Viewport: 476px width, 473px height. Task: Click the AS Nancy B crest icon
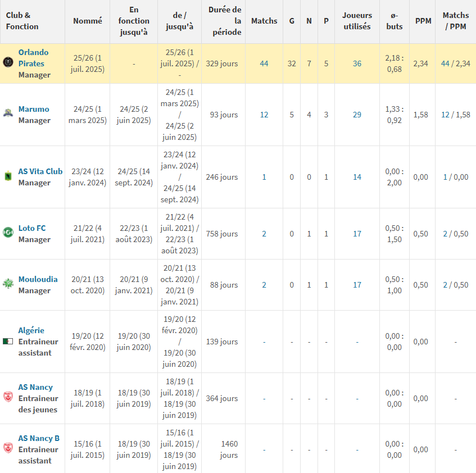[8, 448]
